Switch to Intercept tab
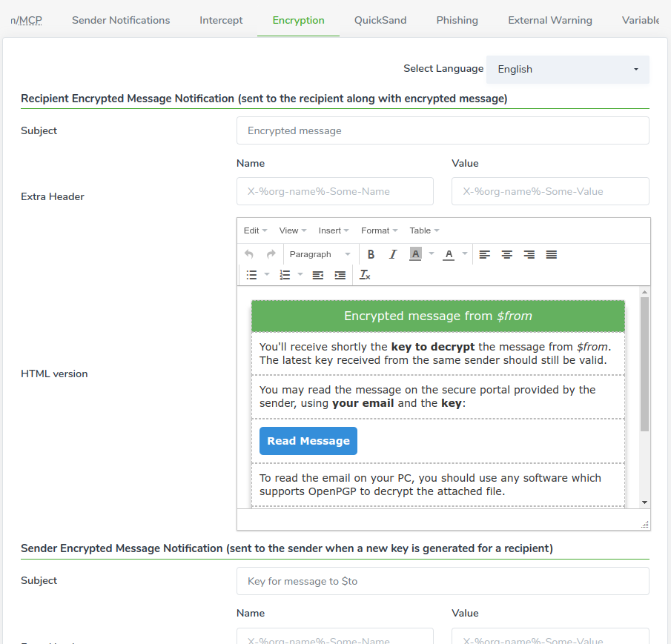The height and width of the screenshot is (644, 671). (x=221, y=20)
